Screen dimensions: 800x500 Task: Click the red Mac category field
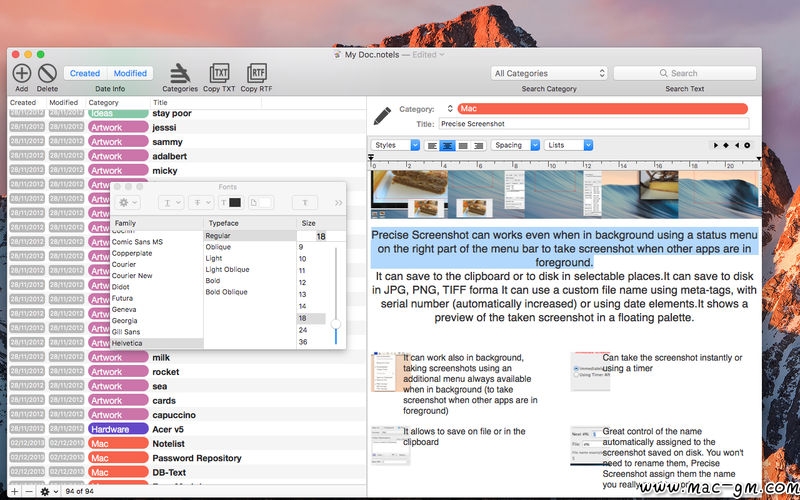603,109
